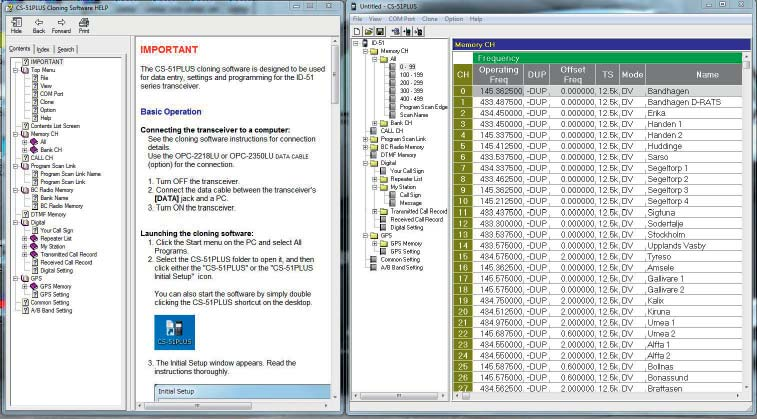Expand the All book under Memory CH help
The width and height of the screenshot is (757, 419).
click(25, 142)
